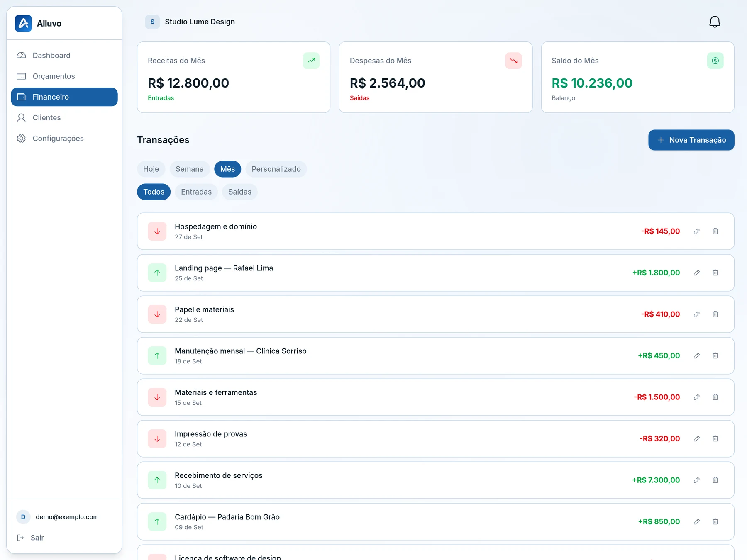Delete the Cardápio — Padaria Bom Grão entry
The width and height of the screenshot is (747, 560).
tap(715, 522)
